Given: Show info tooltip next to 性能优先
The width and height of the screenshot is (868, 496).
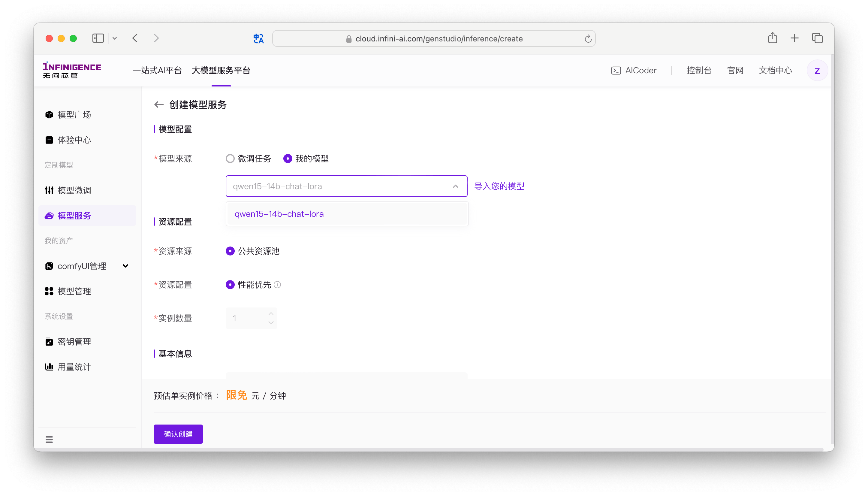Looking at the screenshot, I should 277,285.
